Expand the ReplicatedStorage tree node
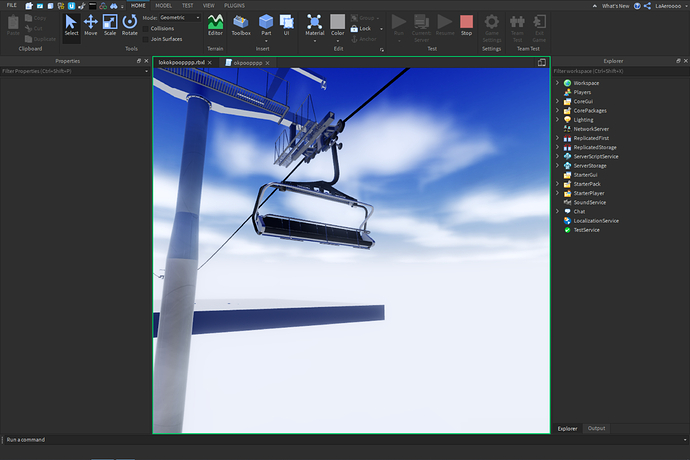The image size is (690, 460). click(x=557, y=147)
